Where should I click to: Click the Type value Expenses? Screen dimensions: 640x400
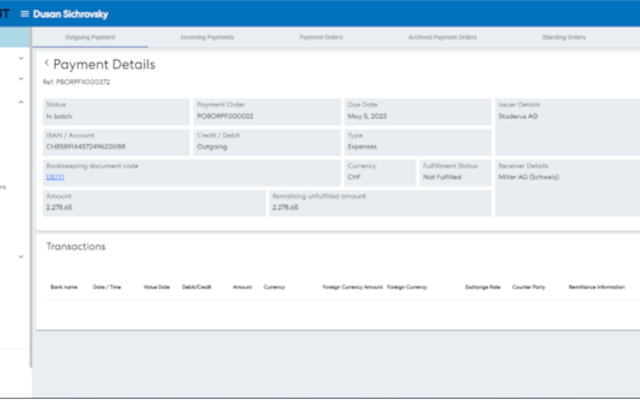point(362,147)
